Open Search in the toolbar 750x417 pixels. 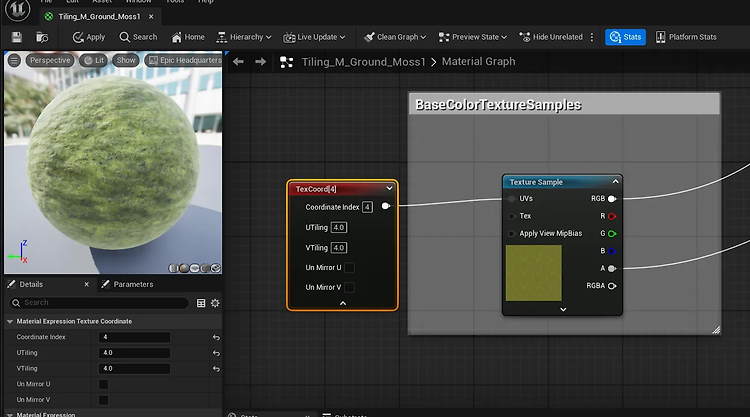(138, 37)
